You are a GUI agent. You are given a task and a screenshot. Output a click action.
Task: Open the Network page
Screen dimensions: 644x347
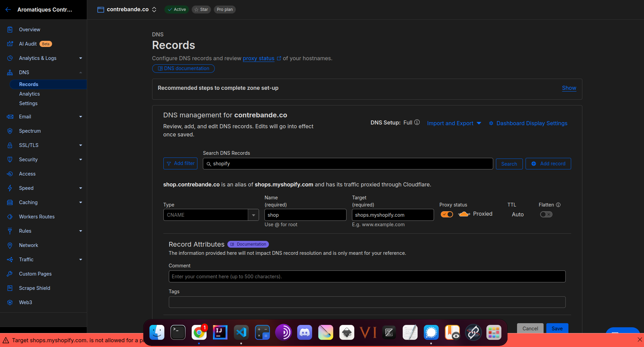29,245
